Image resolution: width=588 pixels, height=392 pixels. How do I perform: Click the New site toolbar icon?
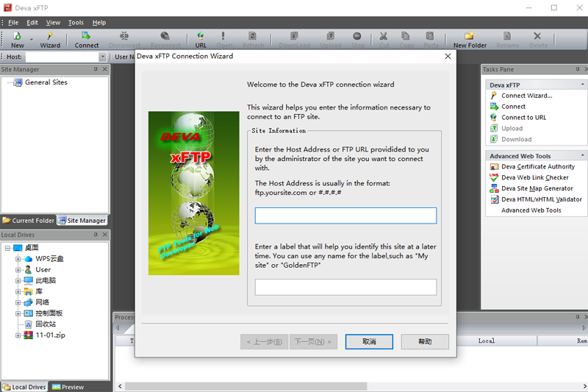coord(17,40)
